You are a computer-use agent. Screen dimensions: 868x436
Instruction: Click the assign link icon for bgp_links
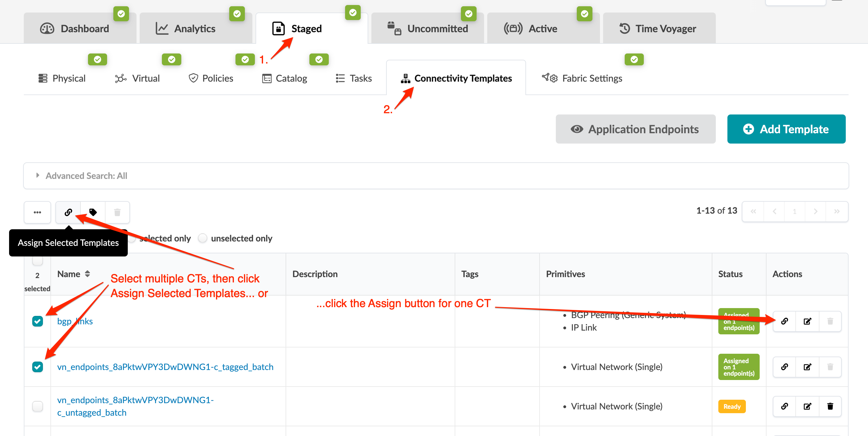click(x=784, y=321)
